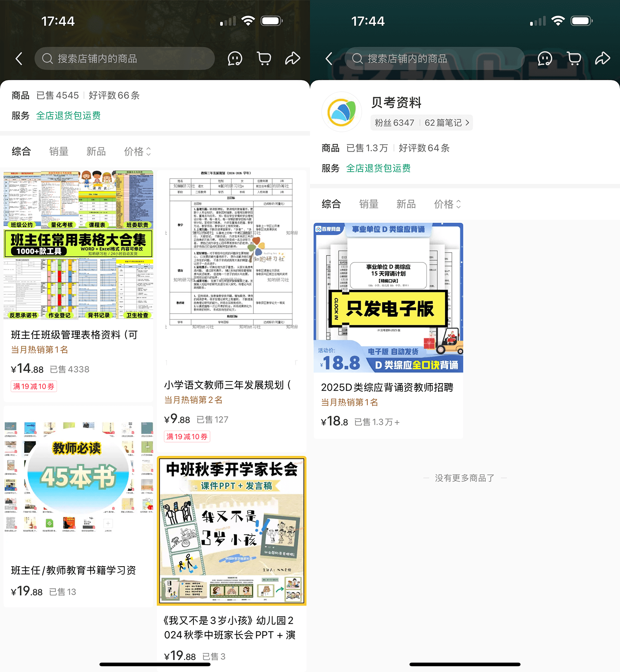This screenshot has height=672, width=620.
Task: Tap 好评数 64 条 text
Action: coord(424,148)
